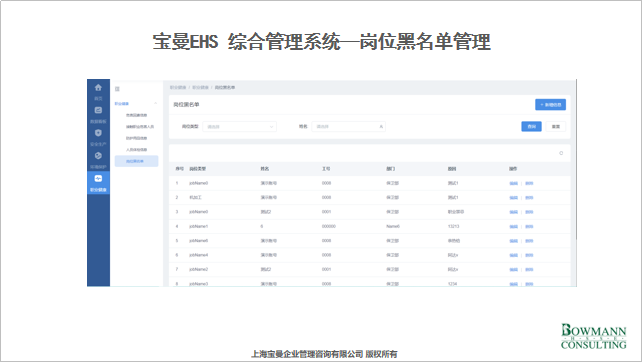Click edit link for the jobName1 row
643x363 pixels.
pos(513,226)
